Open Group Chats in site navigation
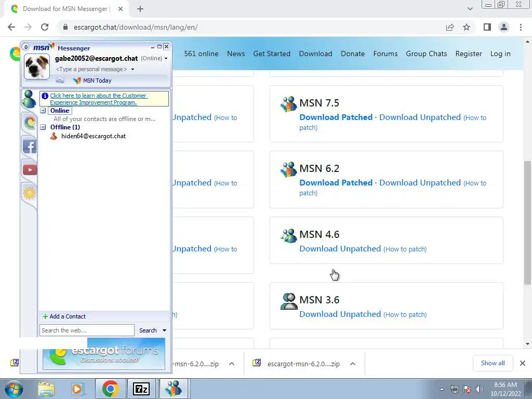The width and height of the screenshot is (532, 399). click(427, 54)
